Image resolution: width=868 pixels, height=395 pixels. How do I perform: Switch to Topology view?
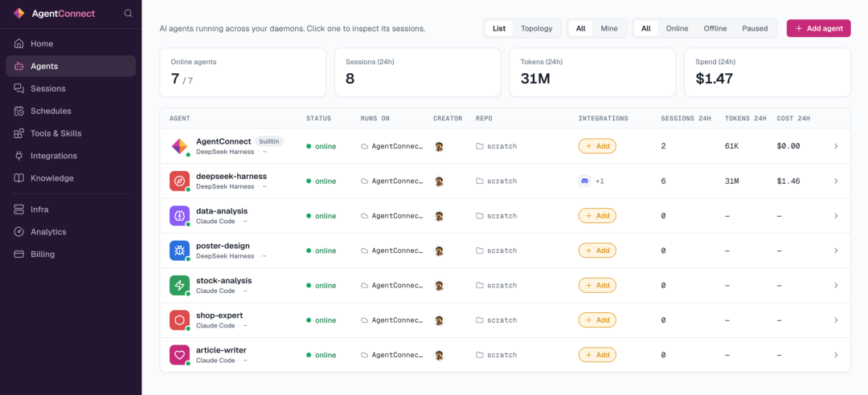click(536, 28)
